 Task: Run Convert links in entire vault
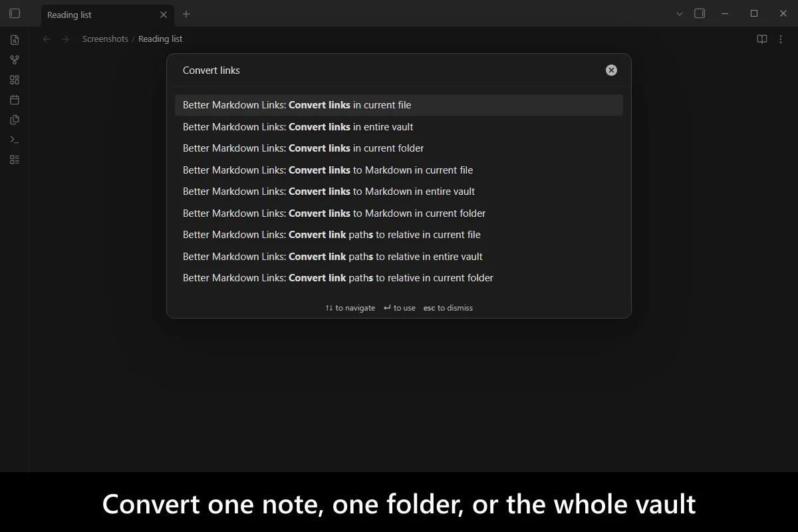(x=399, y=127)
